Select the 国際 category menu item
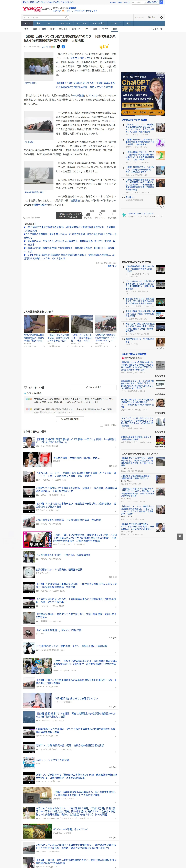This screenshot has width=186, height=868. [x=44, y=29]
